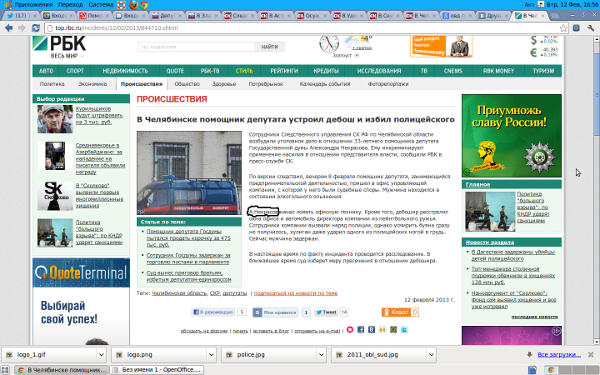Open the Все загрузки link
Viewport: 600px width, 375px height.
(559, 354)
